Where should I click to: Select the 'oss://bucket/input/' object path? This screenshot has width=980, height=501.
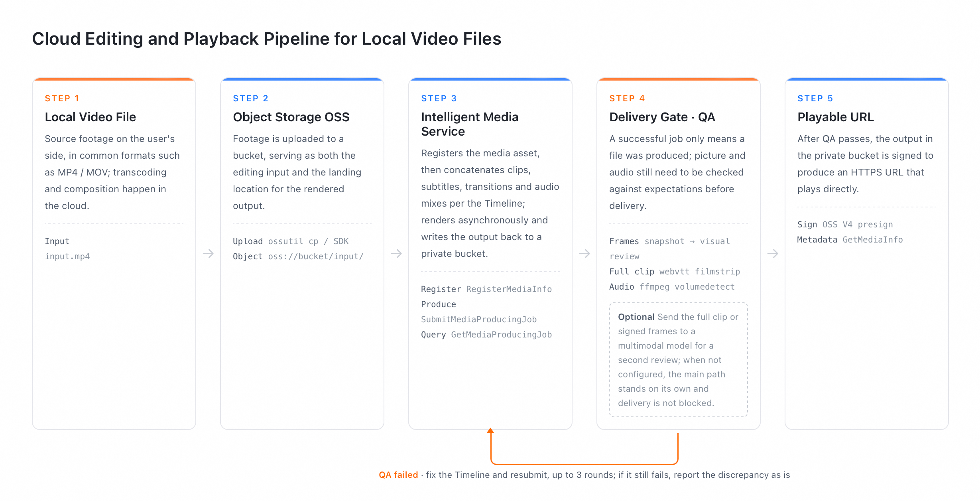point(316,256)
